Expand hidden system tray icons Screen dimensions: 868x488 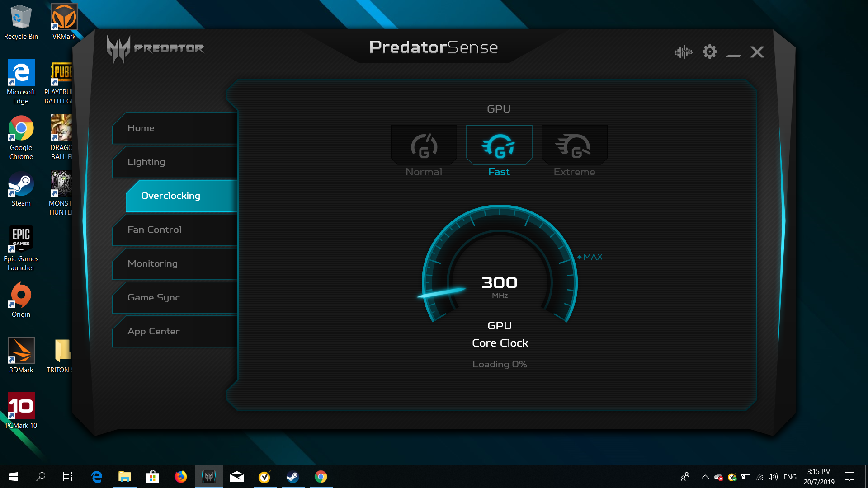click(705, 477)
